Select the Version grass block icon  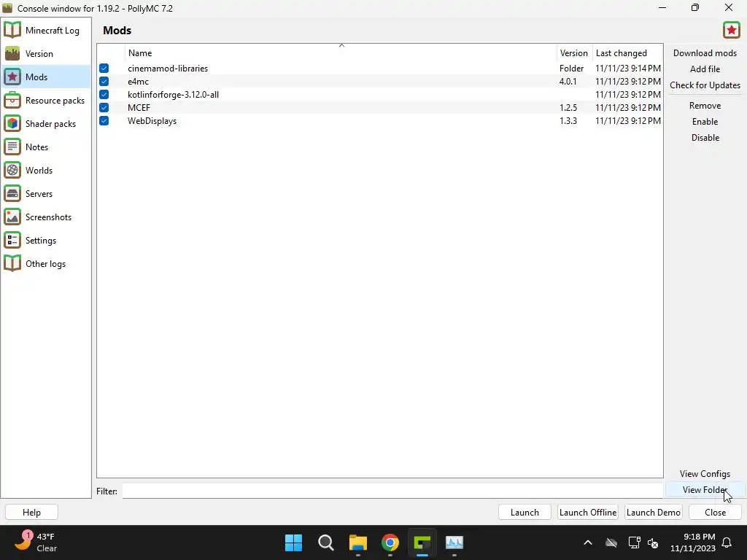[x=12, y=53]
